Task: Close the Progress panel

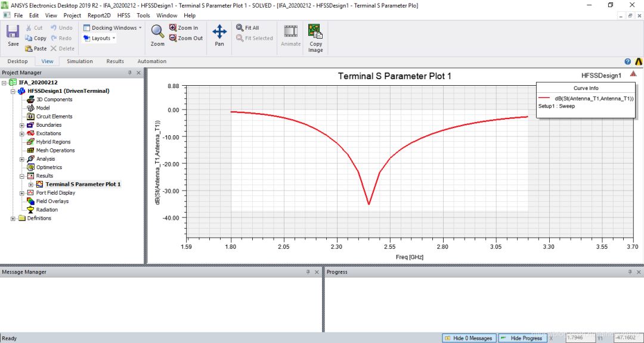Action: point(639,272)
